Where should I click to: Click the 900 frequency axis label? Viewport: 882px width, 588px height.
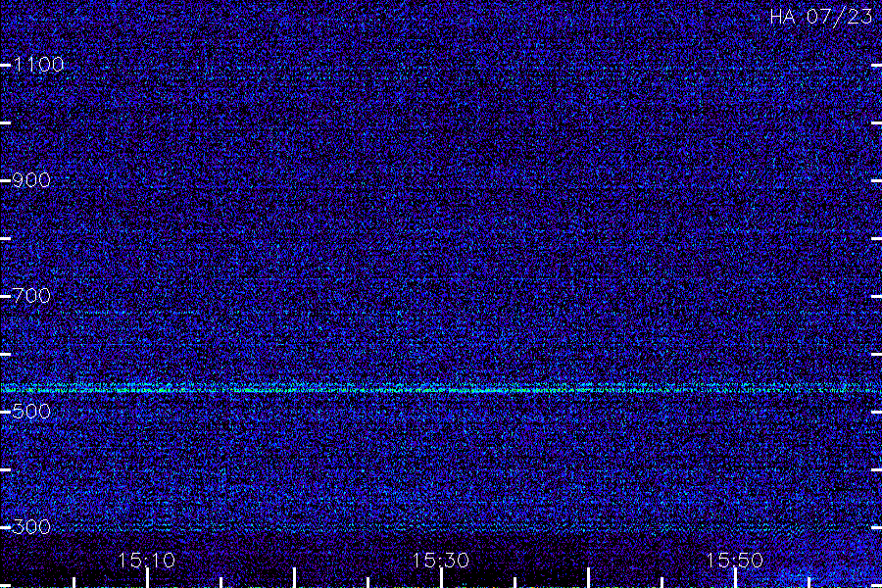click(x=31, y=180)
